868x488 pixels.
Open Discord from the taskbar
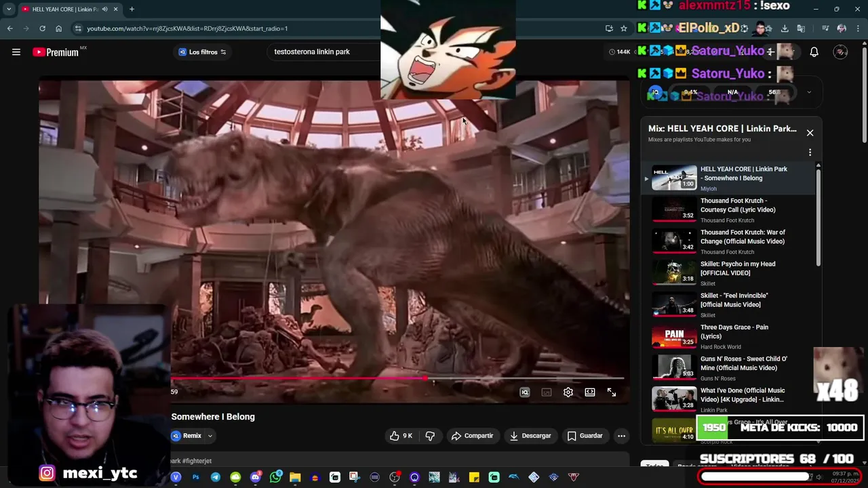[255, 477]
